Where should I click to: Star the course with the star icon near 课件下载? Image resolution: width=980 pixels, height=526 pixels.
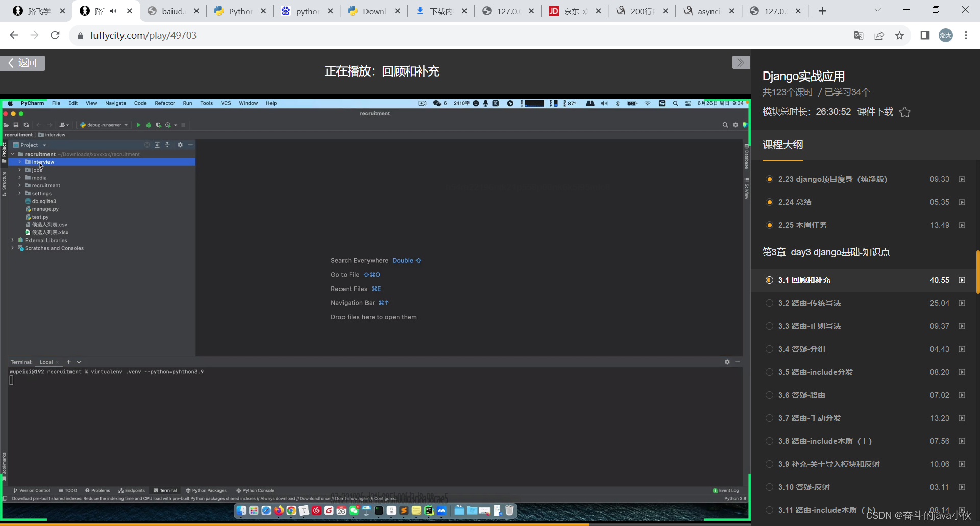click(905, 112)
